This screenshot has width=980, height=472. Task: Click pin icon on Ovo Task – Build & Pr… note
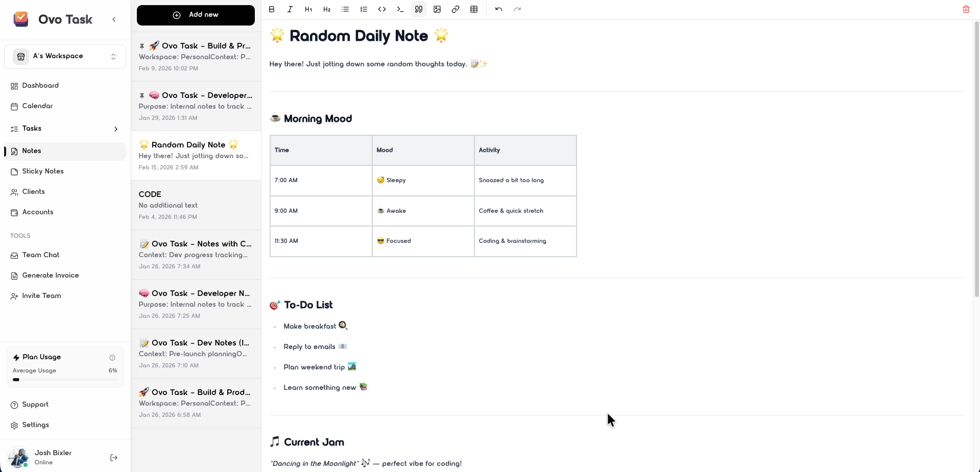click(x=142, y=46)
